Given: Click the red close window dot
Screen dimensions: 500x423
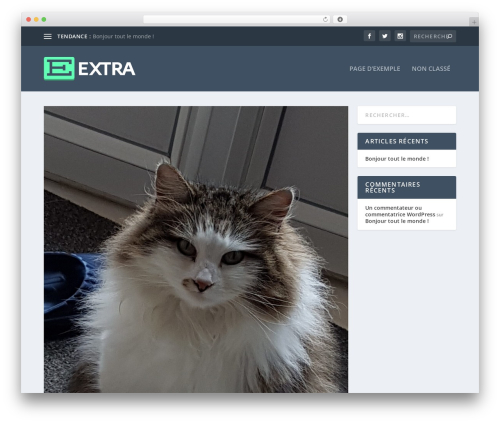Looking at the screenshot, I should [x=29, y=19].
